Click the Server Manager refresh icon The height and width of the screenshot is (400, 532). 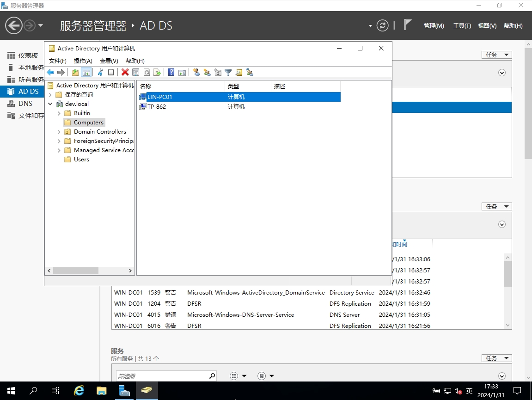382,25
